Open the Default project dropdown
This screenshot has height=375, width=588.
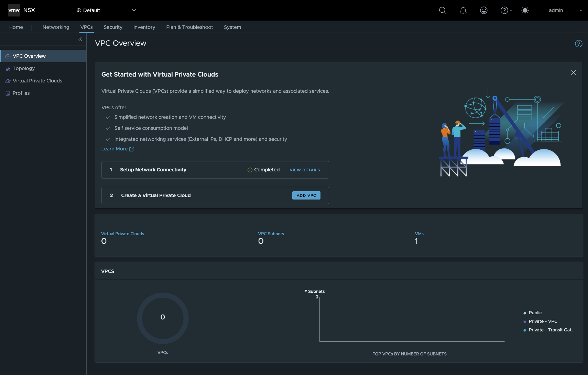pos(106,10)
